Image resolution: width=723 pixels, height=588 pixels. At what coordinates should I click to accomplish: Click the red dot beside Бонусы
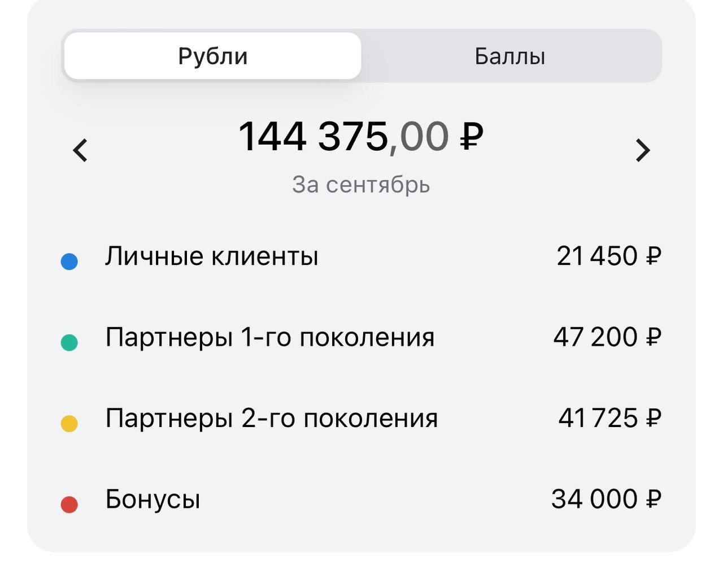pyautogui.click(x=69, y=504)
